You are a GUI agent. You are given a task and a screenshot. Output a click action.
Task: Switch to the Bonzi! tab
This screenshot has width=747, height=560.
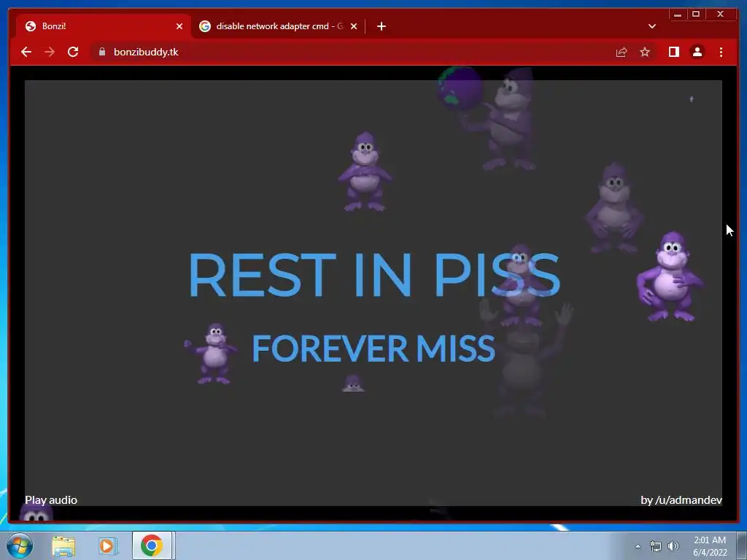click(x=104, y=26)
